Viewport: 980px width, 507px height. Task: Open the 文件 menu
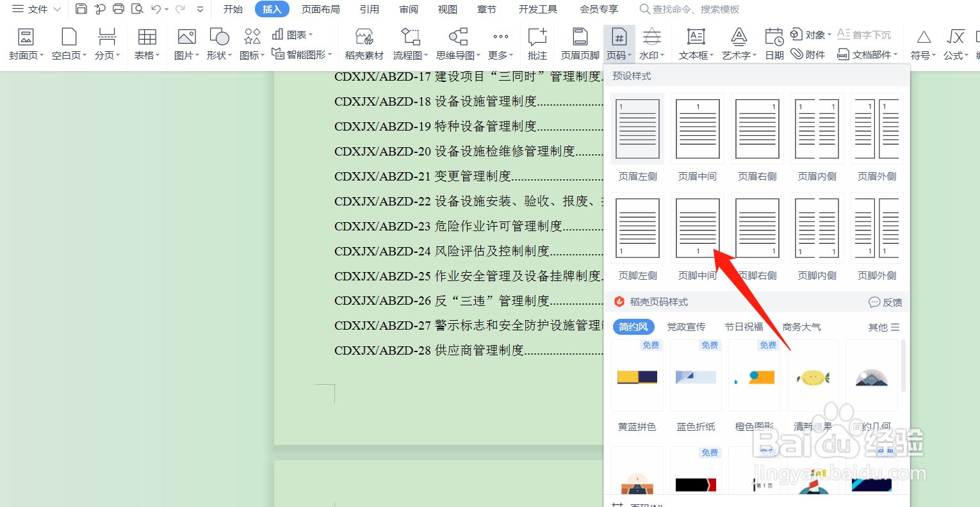(37, 9)
